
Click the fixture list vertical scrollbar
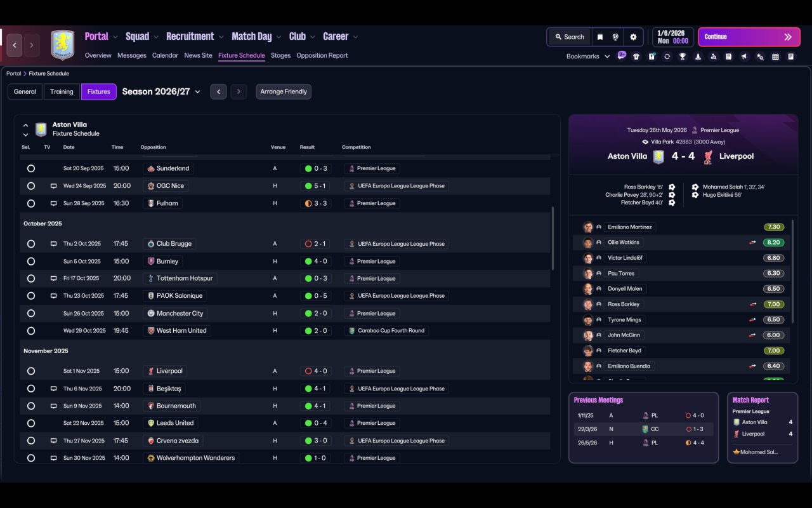(x=552, y=238)
